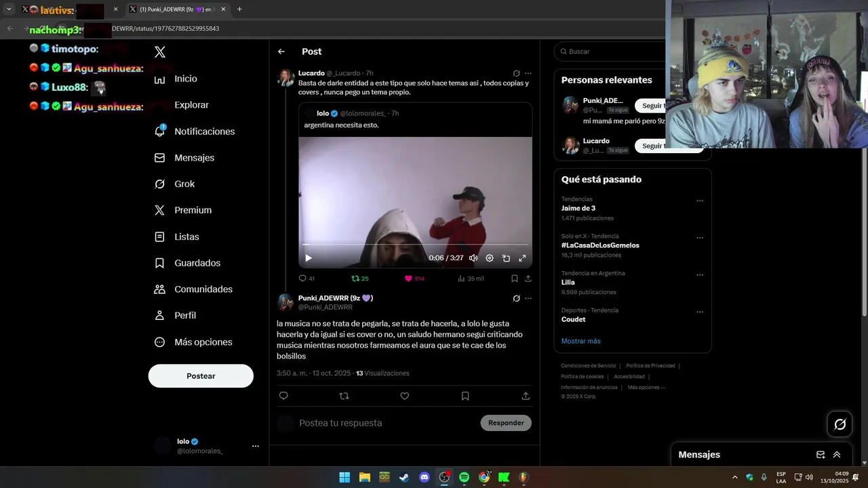Mute the video volume
Screen dimensions: 868x488
(x=473, y=258)
